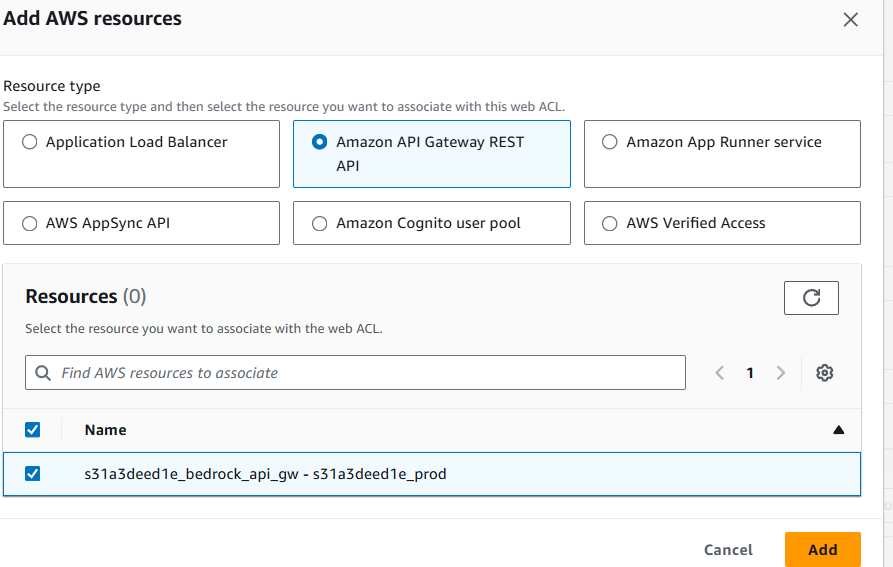The height and width of the screenshot is (567, 893).
Task: Go to next page of resources
Action: point(781,373)
